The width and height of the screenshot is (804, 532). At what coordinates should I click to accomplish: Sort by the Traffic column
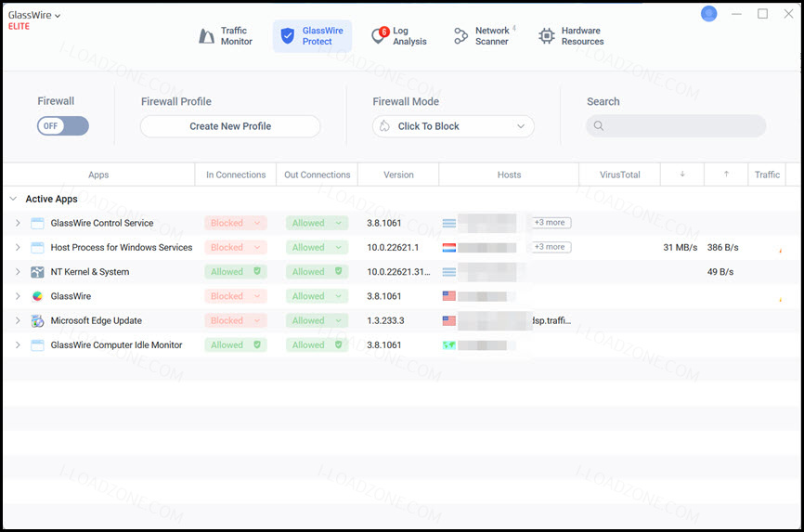(x=767, y=175)
